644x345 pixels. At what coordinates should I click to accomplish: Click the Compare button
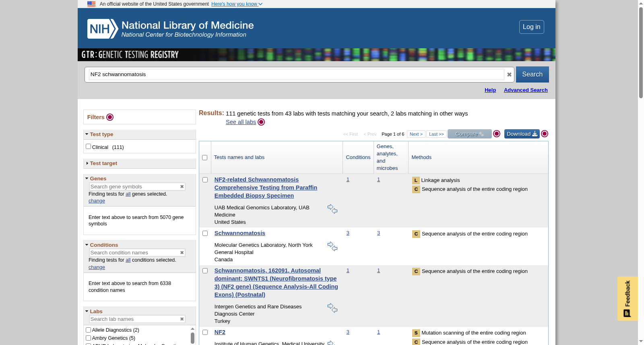pos(469,134)
